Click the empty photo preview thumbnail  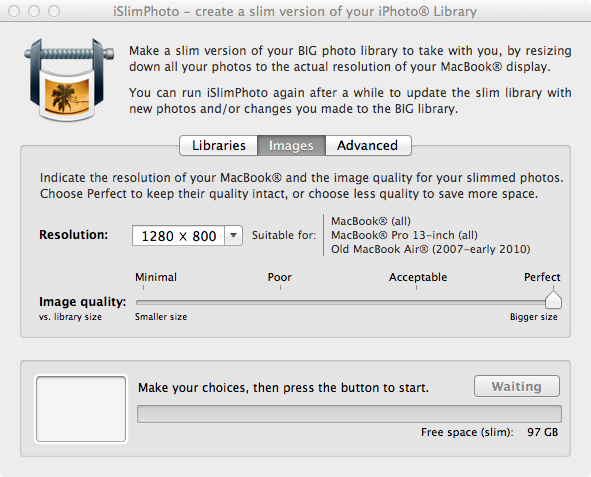coord(81,409)
